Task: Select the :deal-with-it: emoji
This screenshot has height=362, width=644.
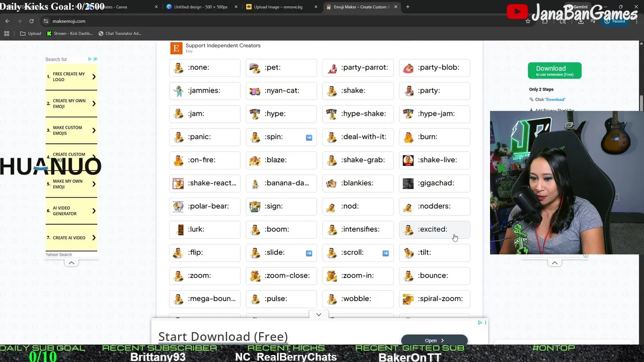Action: [x=358, y=137]
